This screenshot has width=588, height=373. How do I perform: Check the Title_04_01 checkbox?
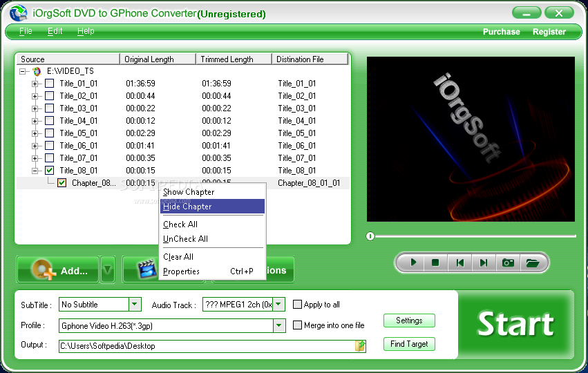(x=49, y=121)
